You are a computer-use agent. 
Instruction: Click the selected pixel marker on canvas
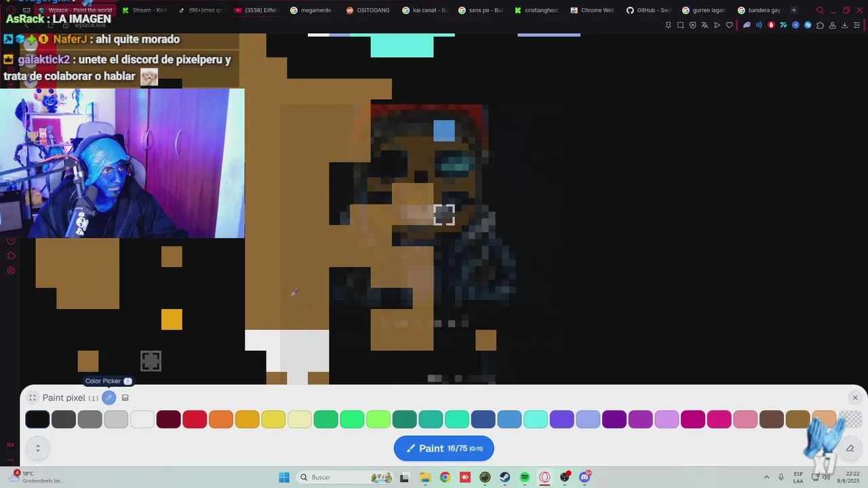coord(444,215)
